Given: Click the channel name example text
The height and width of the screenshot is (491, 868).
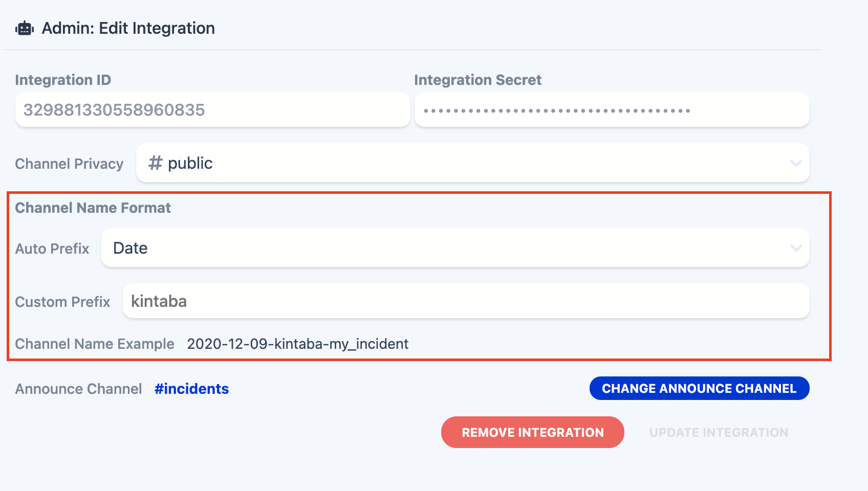Looking at the screenshot, I should click(x=298, y=344).
